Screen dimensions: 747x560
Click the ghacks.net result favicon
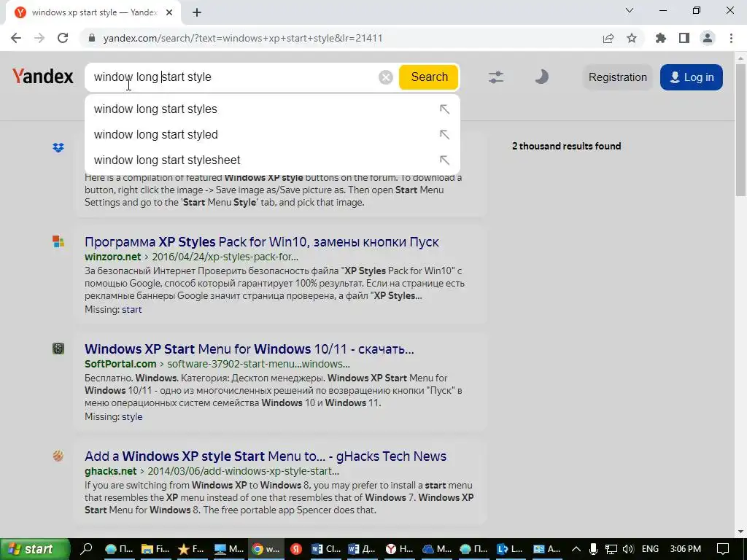pos(58,456)
